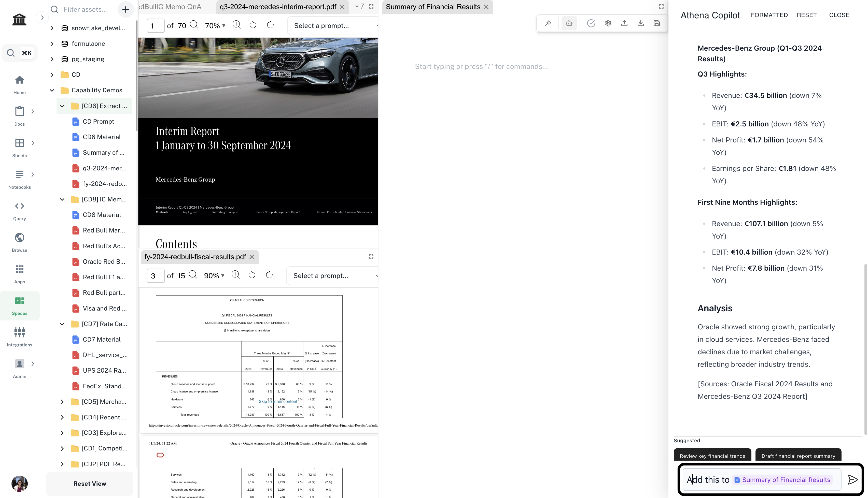
Task: Click the Filter assets search field
Action: pyautogui.click(x=85, y=9)
